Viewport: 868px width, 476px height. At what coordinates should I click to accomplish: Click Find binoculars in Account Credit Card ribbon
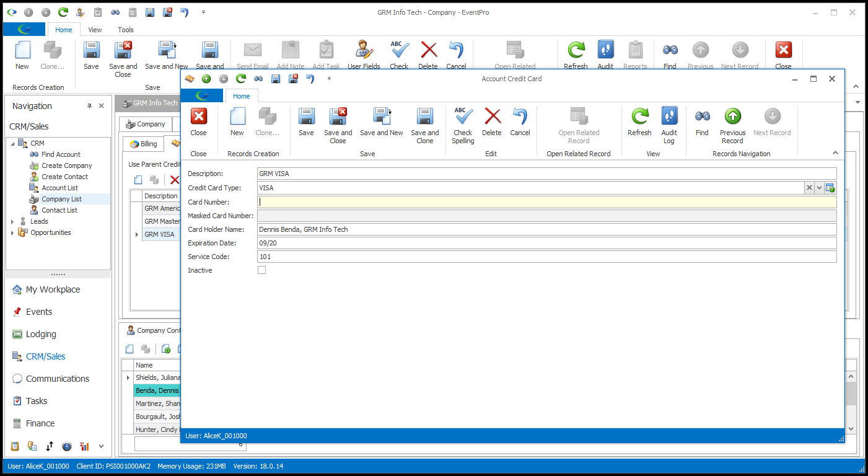coord(702,121)
